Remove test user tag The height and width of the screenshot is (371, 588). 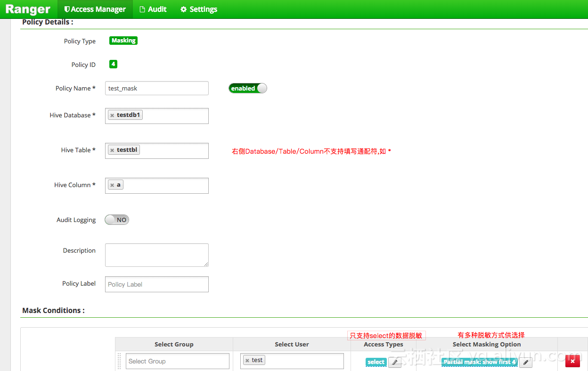click(247, 361)
